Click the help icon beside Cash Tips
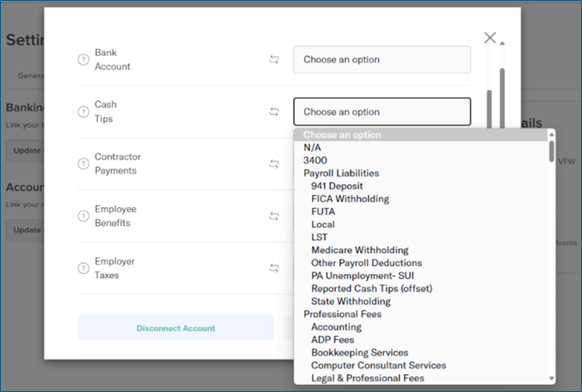 84,112
